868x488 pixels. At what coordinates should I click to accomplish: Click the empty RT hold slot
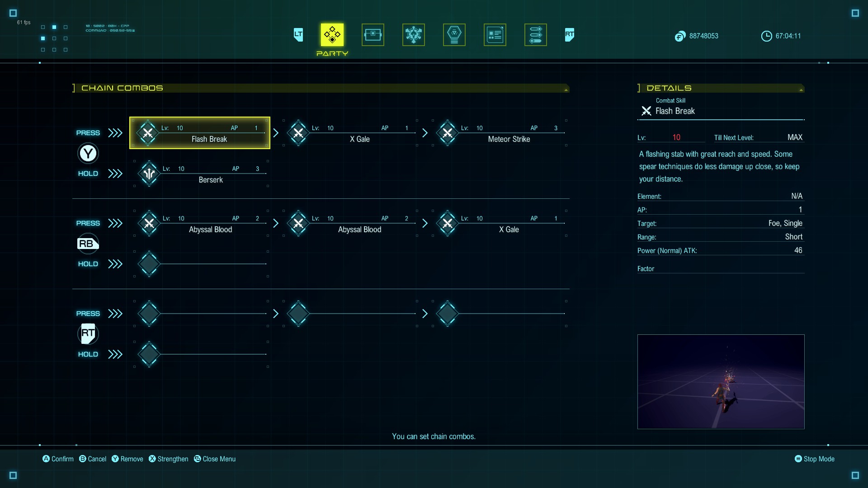[x=201, y=354]
